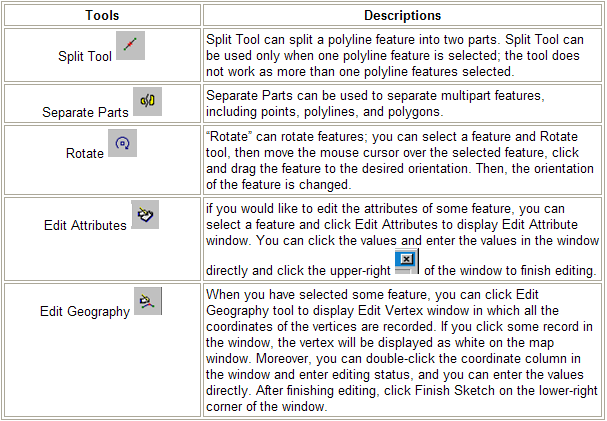Activate the Rotate tool icon
Viewport: 607px width, 421px height.
pyautogui.click(x=122, y=143)
